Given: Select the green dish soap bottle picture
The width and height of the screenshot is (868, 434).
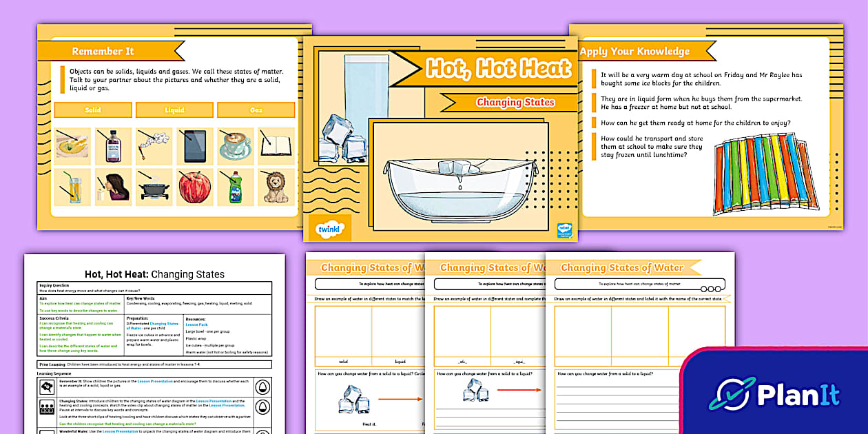Looking at the screenshot, I should 235,187.
